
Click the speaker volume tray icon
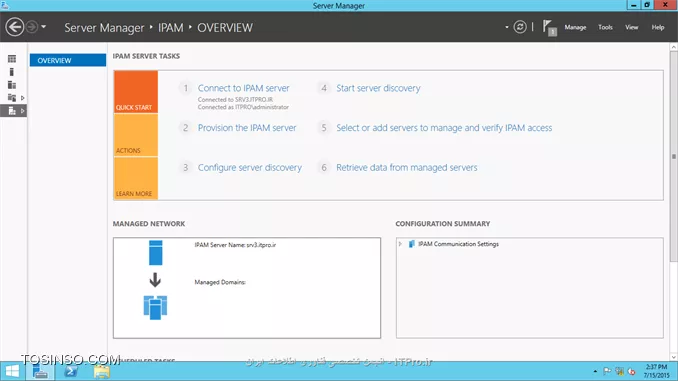click(x=632, y=371)
